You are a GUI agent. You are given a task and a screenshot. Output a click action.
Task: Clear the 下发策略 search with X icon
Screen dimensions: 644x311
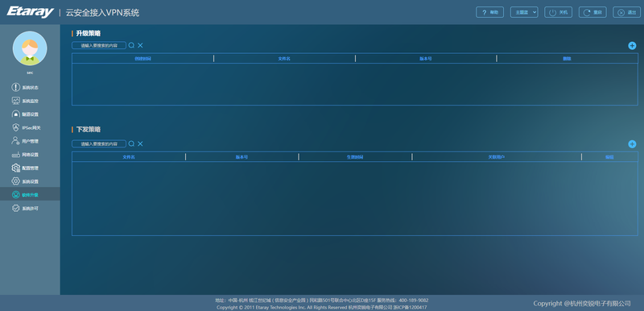coord(140,143)
